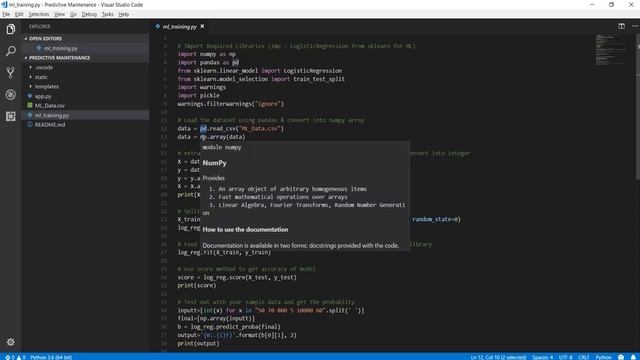This screenshot has height=360, width=640.
Task: Click Ln 12, Col 10 cursor position
Action: pyautogui.click(x=498, y=357)
